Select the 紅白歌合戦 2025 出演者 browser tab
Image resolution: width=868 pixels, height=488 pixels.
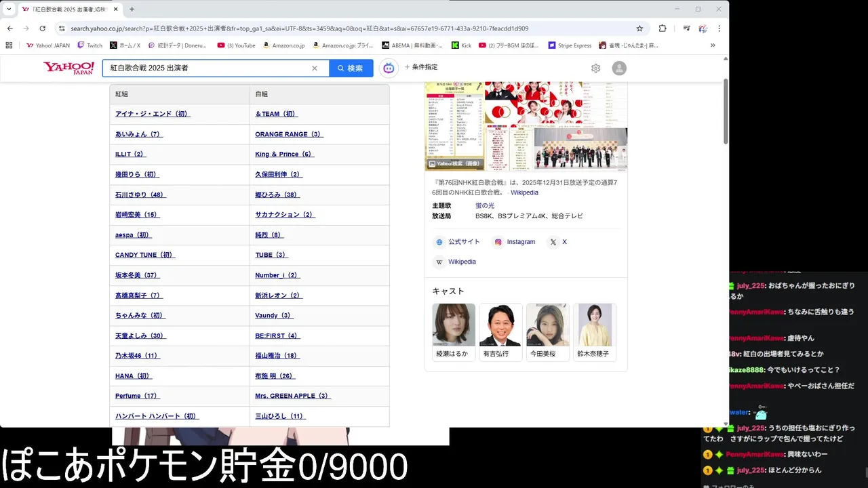(70, 9)
